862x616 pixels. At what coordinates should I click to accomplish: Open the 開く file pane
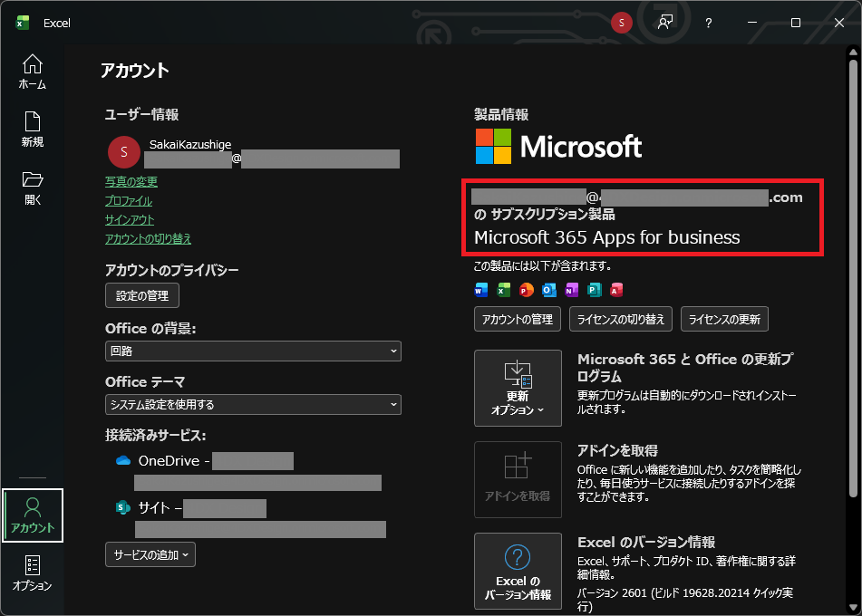tap(33, 188)
